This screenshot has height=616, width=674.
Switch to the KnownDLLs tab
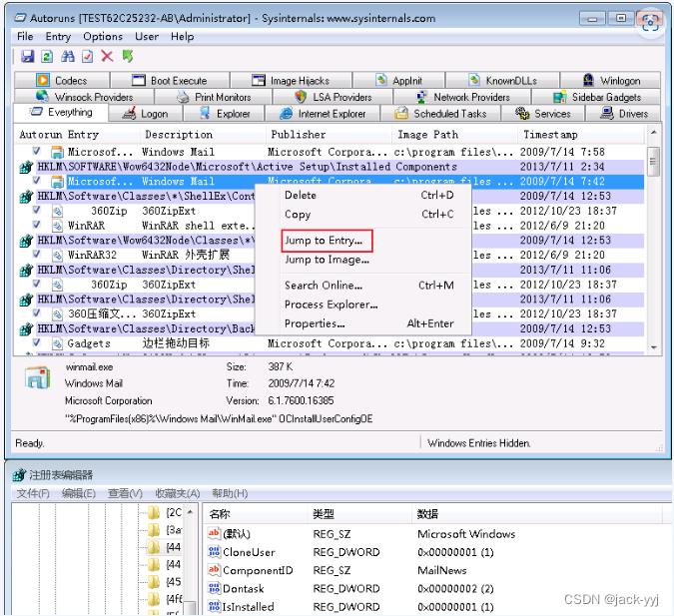[x=502, y=81]
